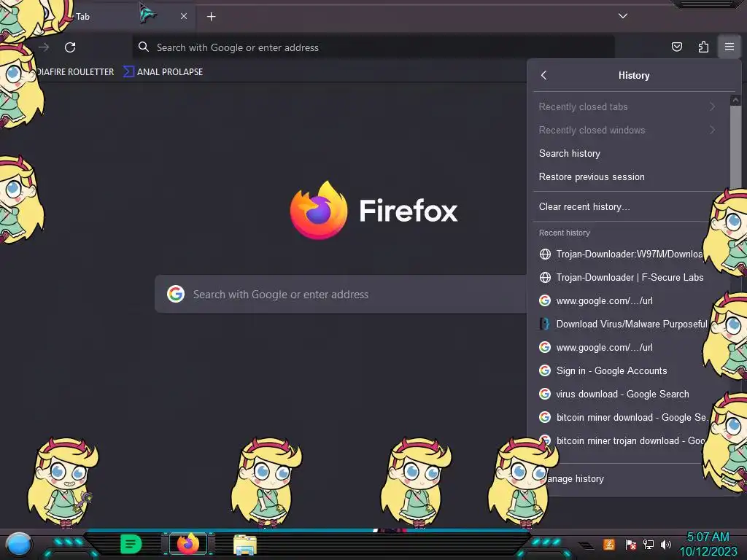Reload the page with the refresh icon
747x560 pixels.
70,47
